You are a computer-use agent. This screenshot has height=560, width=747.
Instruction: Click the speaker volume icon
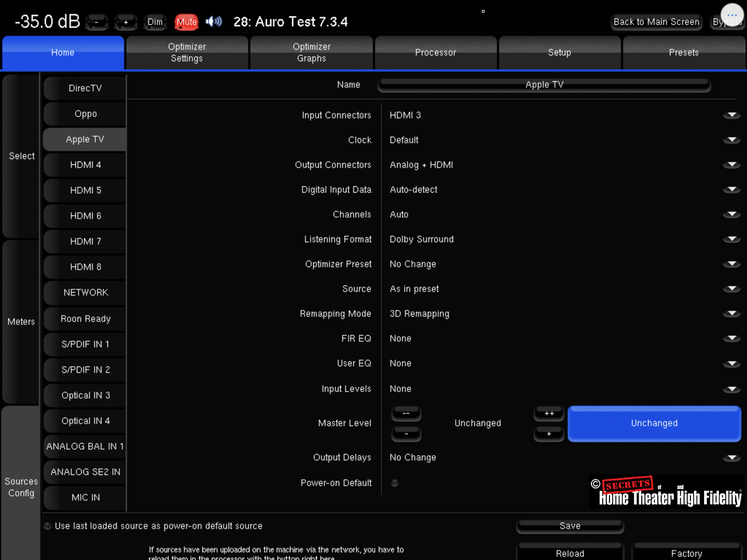tap(214, 22)
